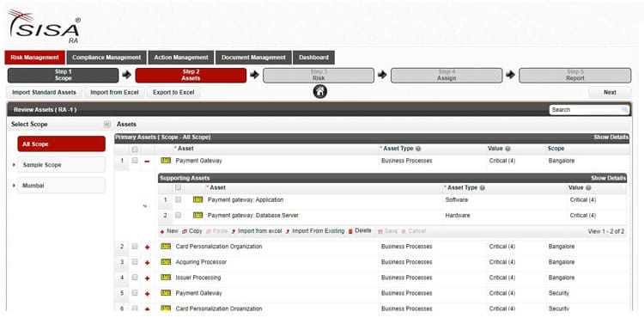This screenshot has height=330, width=644.
Task: Click the SISA RA logo
Action: coord(44,27)
